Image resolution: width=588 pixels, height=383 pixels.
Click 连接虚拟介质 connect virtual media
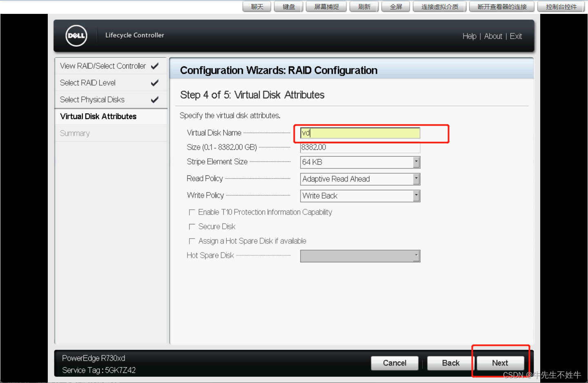439,7
